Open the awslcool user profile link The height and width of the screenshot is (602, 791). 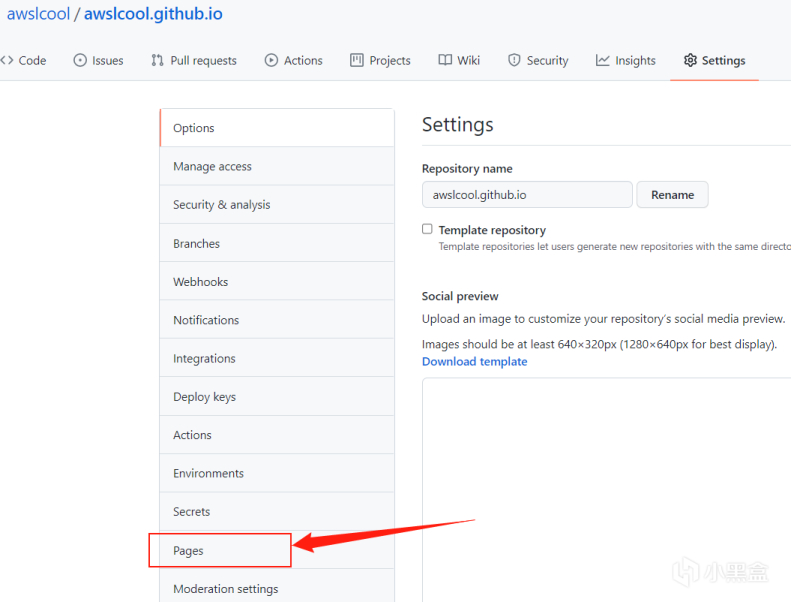point(37,14)
